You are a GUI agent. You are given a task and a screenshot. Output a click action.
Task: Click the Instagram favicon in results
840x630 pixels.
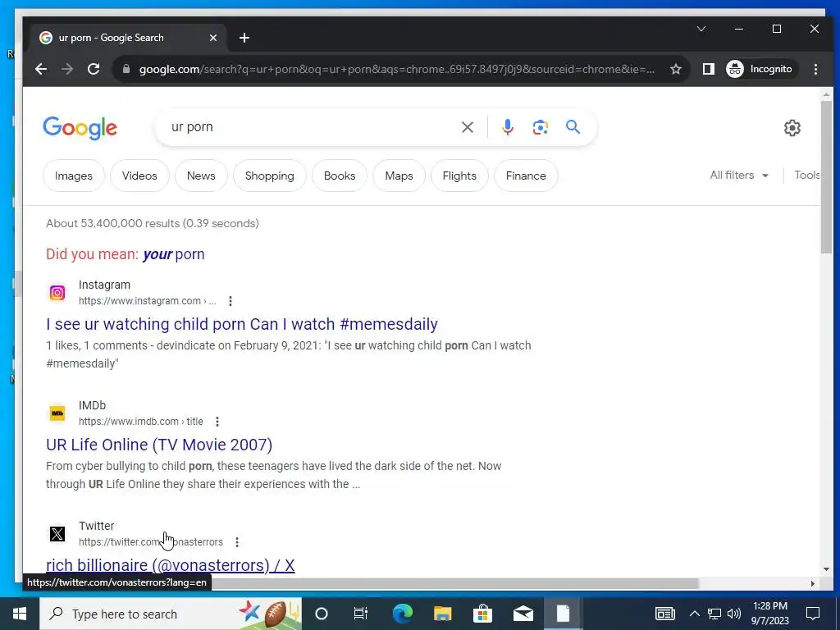pos(57,293)
